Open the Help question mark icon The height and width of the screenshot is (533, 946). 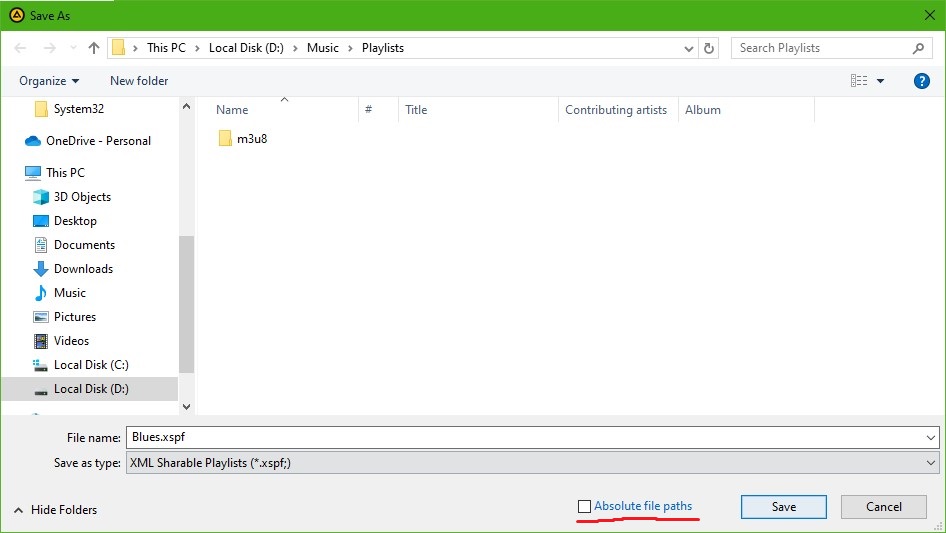pyautogui.click(x=922, y=81)
